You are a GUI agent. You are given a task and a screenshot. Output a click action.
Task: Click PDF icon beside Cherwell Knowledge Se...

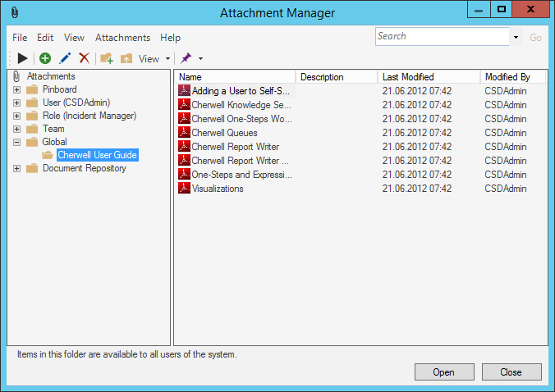coord(184,105)
